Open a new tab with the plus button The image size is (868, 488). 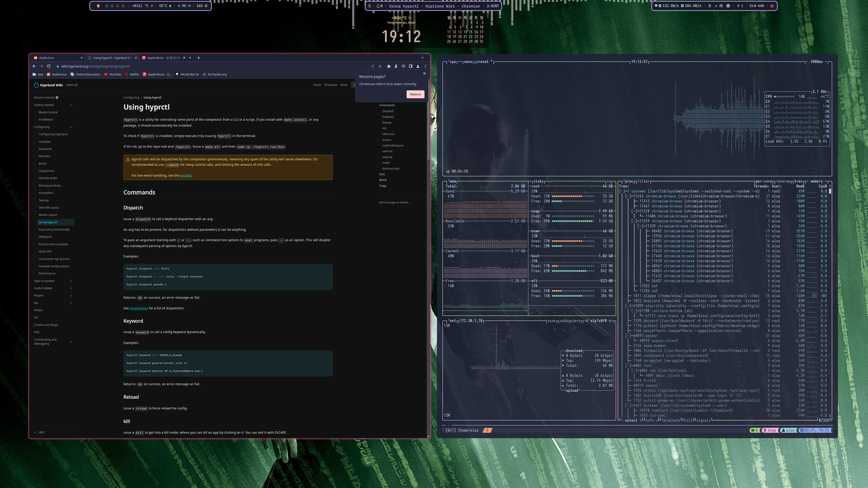[x=198, y=57]
